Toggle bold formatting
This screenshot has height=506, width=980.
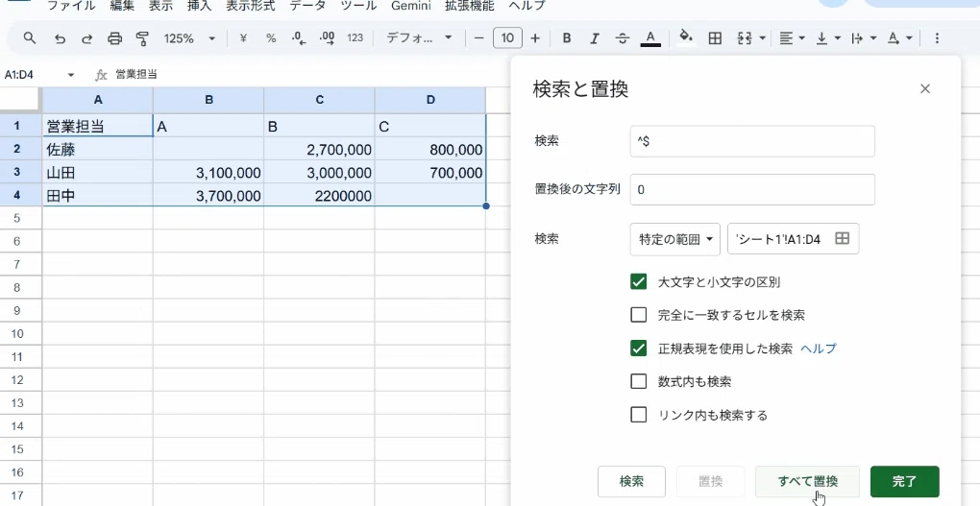[567, 38]
